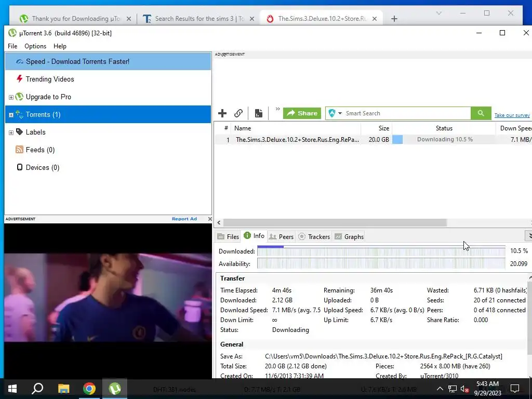This screenshot has width=532, height=399.
Task: Switch to the Graphs tab
Action: (x=349, y=236)
